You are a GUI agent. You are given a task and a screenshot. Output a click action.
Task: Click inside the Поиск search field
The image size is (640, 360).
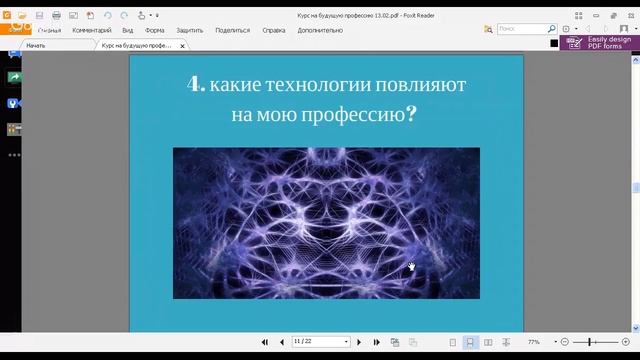pos(522,29)
